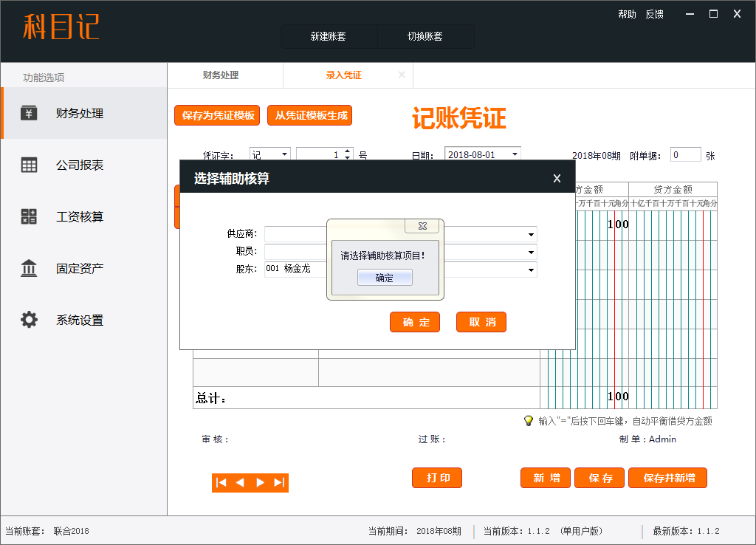Click 确定 in the message popup

pyautogui.click(x=385, y=278)
